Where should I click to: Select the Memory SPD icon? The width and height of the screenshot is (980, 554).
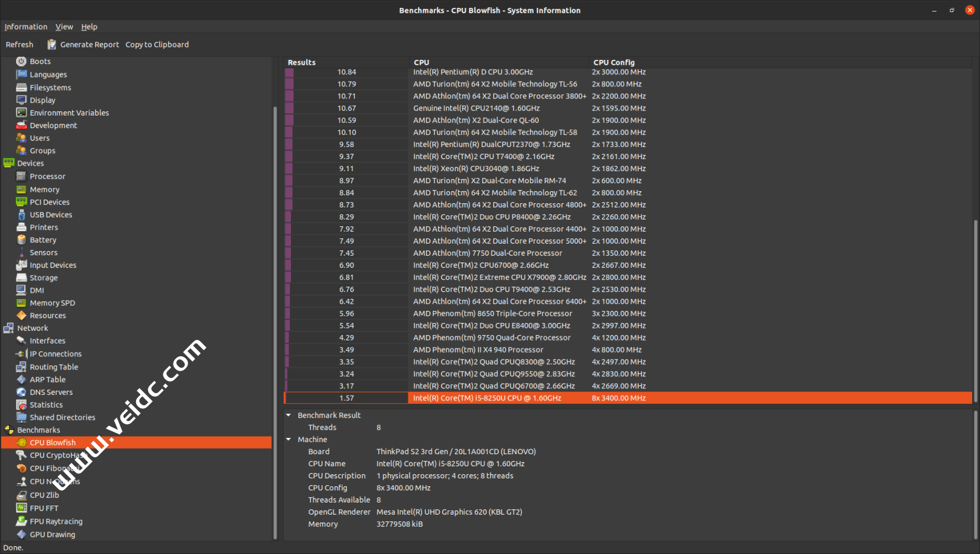coord(21,303)
